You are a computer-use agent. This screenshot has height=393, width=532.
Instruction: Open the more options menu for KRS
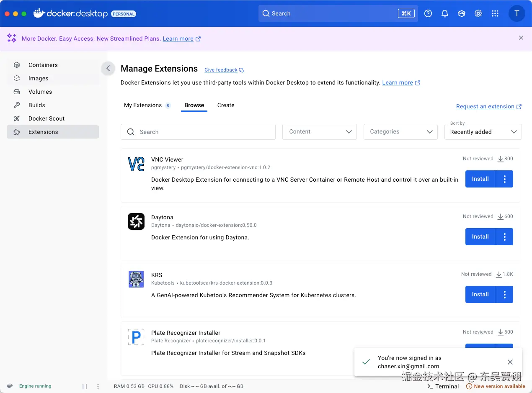tap(505, 295)
